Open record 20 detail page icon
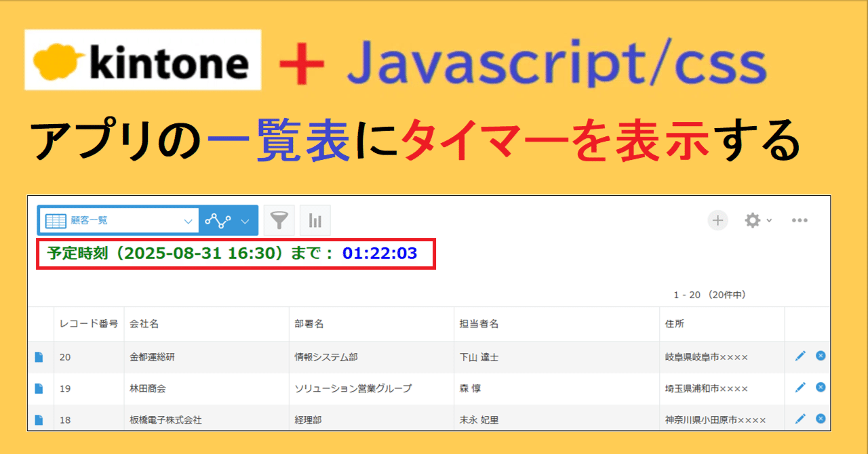The height and width of the screenshot is (454, 868). (39, 357)
